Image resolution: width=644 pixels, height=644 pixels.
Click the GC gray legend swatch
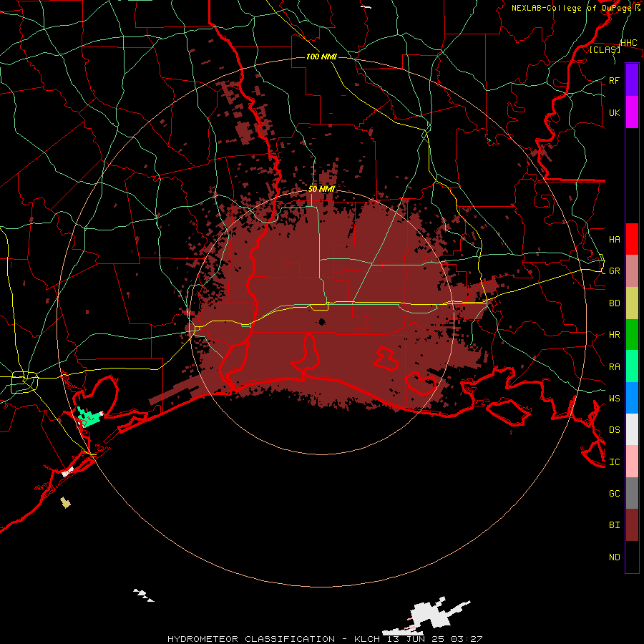coord(632,493)
